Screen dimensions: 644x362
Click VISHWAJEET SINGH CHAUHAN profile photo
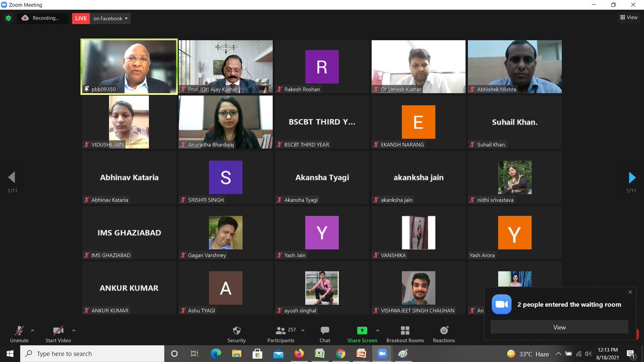point(418,288)
